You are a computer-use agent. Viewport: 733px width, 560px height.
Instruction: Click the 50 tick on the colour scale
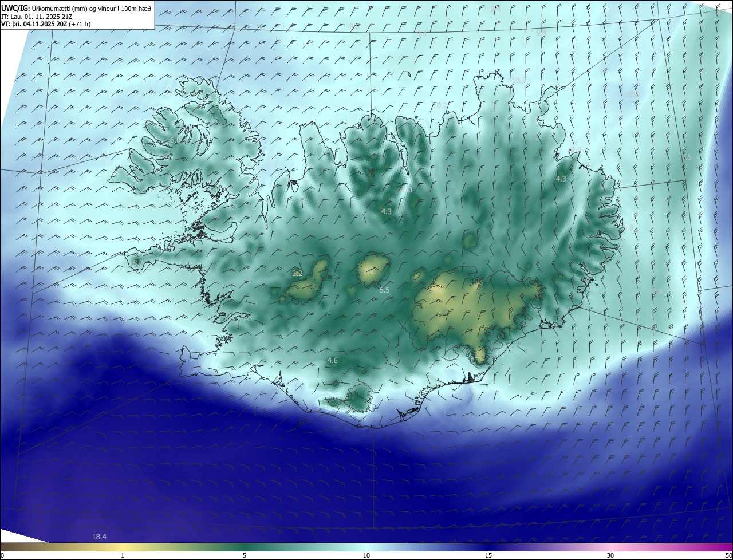[x=728, y=555]
